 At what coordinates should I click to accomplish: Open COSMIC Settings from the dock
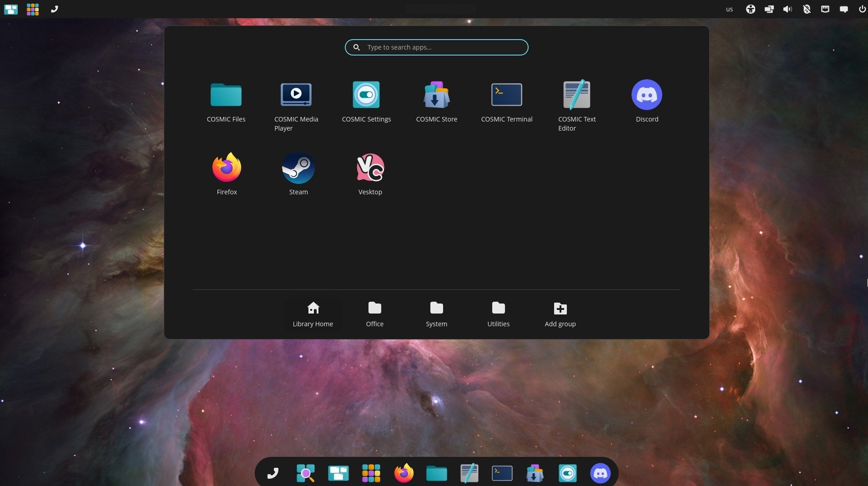pos(567,473)
